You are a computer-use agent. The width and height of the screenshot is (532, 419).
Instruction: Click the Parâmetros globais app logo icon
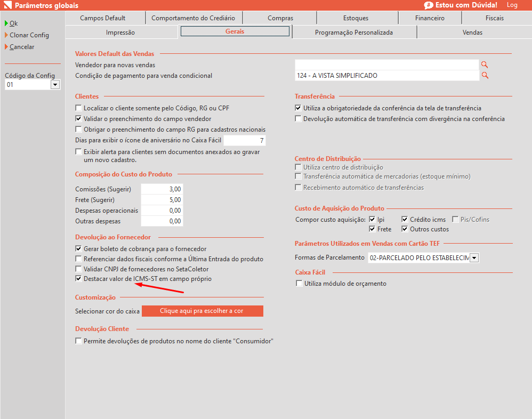point(7,5)
